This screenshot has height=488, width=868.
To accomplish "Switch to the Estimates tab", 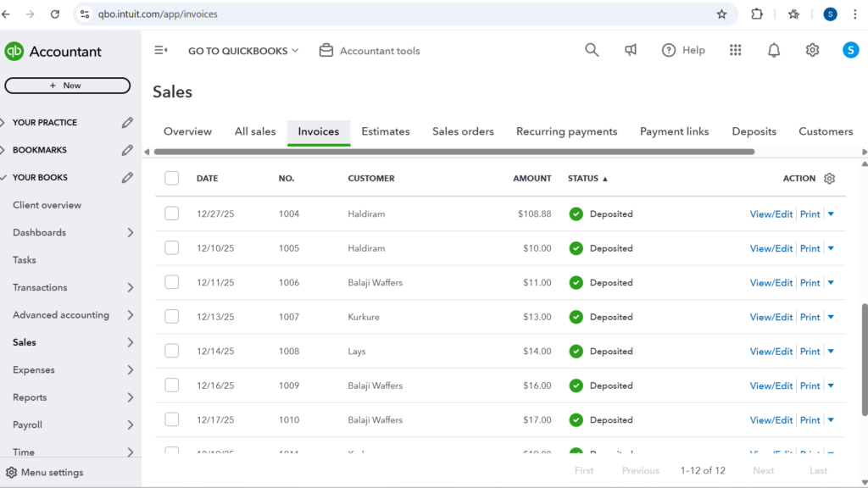I will click(x=386, y=131).
